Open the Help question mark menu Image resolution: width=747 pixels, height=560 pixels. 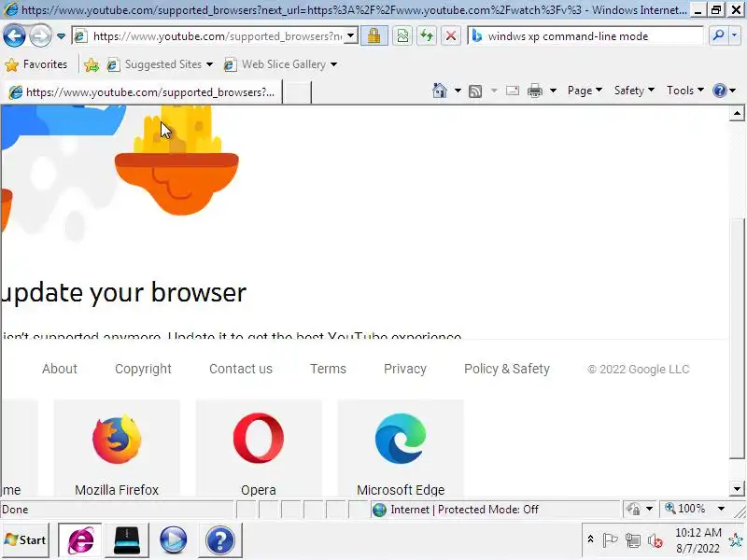pyautogui.click(x=725, y=91)
